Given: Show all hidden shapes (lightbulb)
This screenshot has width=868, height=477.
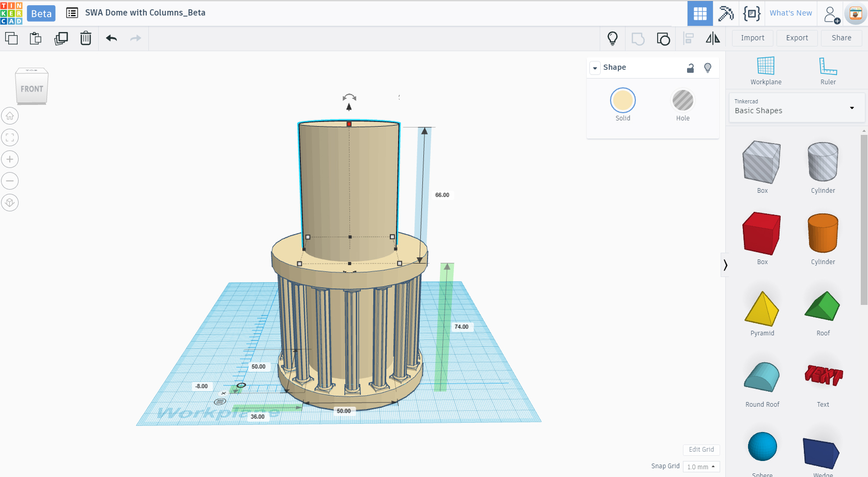Looking at the screenshot, I should pos(613,38).
